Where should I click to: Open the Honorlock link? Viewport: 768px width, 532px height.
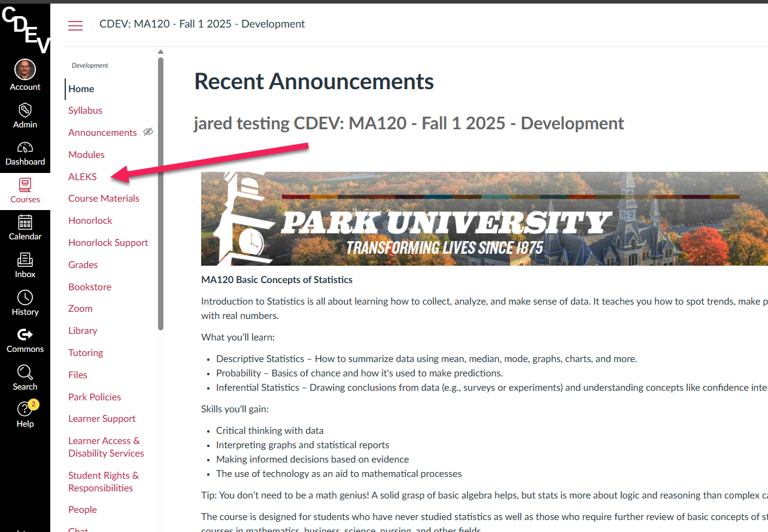coord(90,220)
